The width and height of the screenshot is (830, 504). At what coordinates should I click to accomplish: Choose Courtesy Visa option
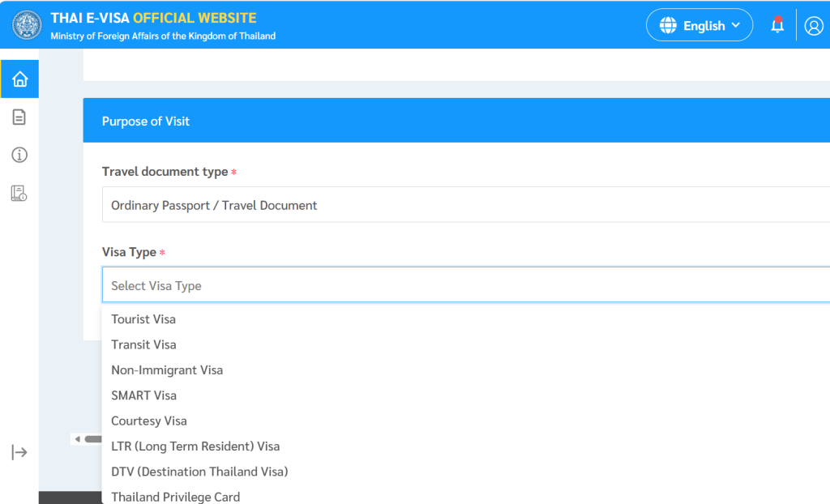click(x=149, y=421)
